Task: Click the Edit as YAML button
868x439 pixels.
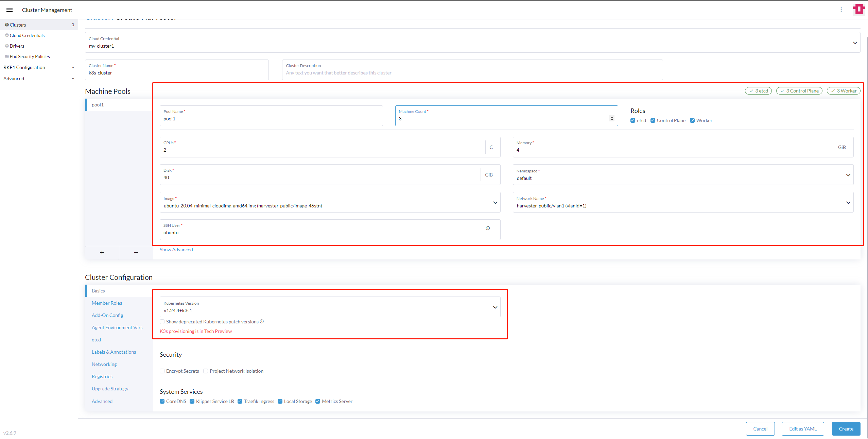Action: [x=803, y=429]
